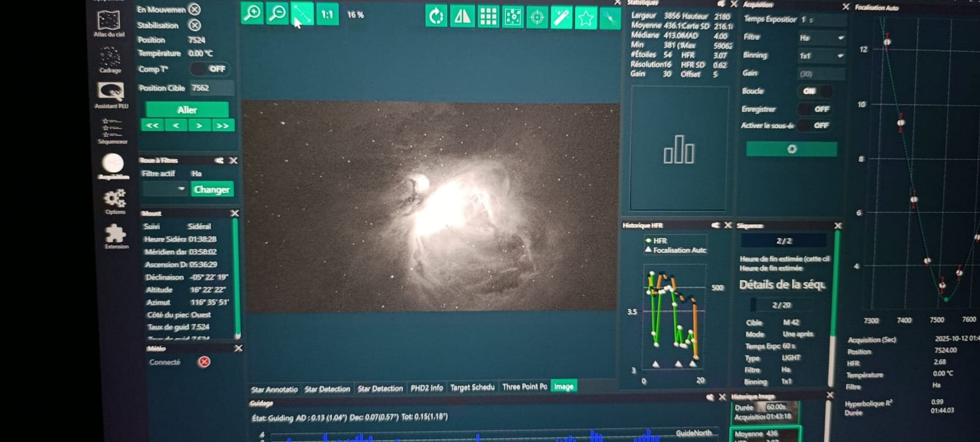Close the Mount panel
This screenshot has width=980, height=442.
(235, 213)
